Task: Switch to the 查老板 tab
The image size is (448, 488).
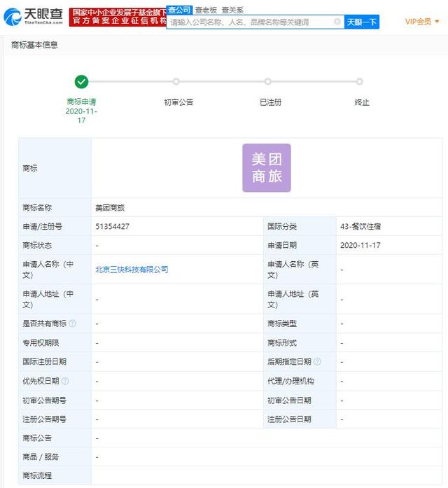Action: pyautogui.click(x=206, y=11)
